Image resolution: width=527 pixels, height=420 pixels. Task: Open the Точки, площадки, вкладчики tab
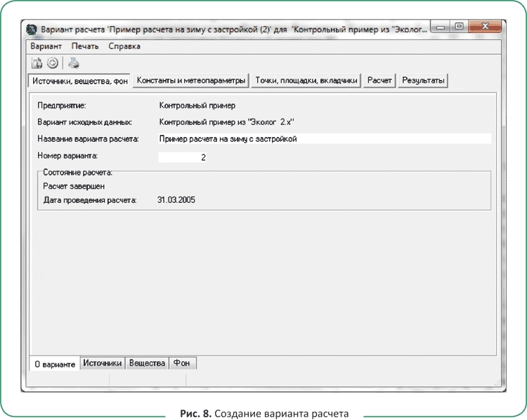click(x=306, y=81)
